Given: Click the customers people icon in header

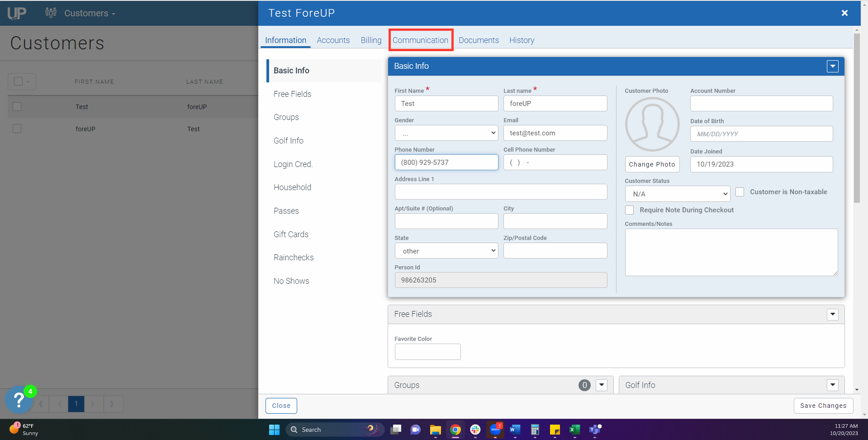Looking at the screenshot, I should (51, 13).
